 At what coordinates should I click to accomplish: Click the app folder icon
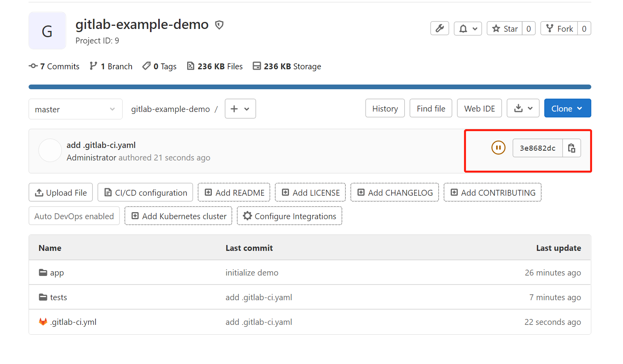pos(43,272)
